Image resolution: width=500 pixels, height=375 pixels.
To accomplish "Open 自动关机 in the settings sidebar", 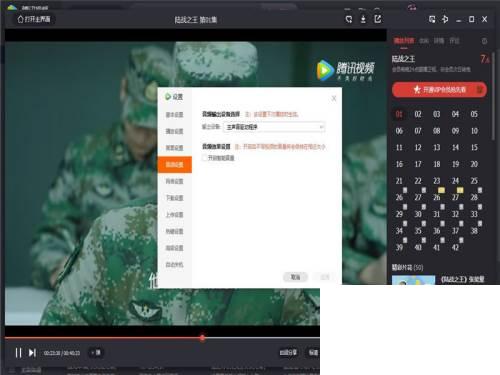I will click(x=174, y=265).
